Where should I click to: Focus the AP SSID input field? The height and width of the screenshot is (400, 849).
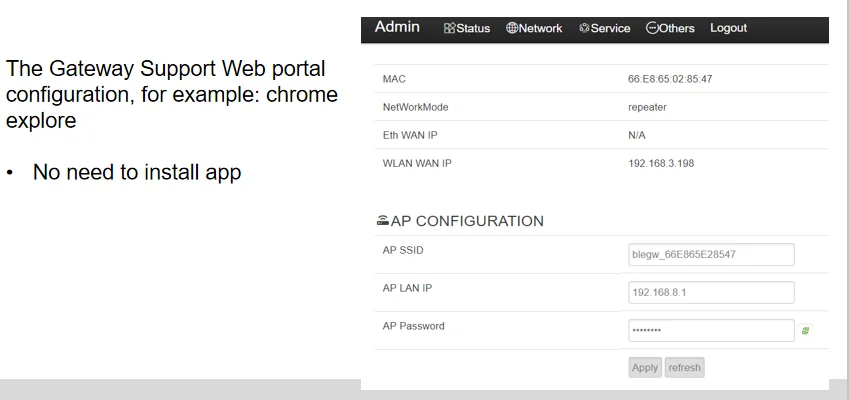(x=711, y=255)
